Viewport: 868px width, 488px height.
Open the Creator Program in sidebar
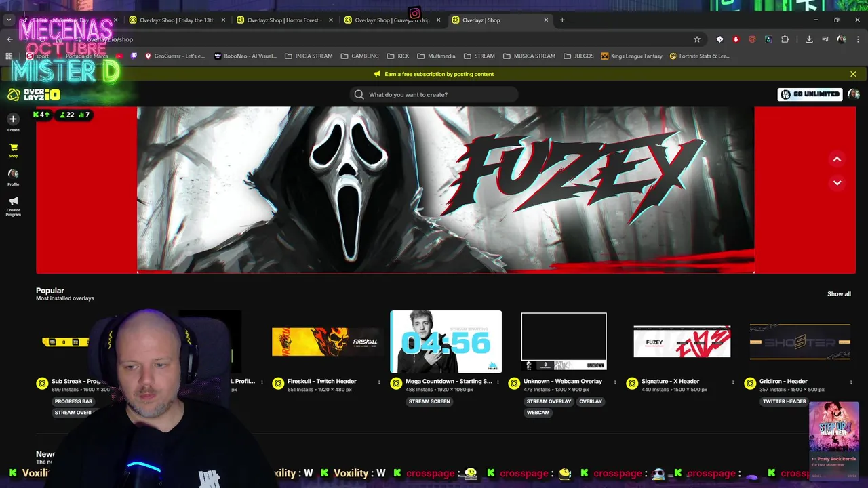13,206
